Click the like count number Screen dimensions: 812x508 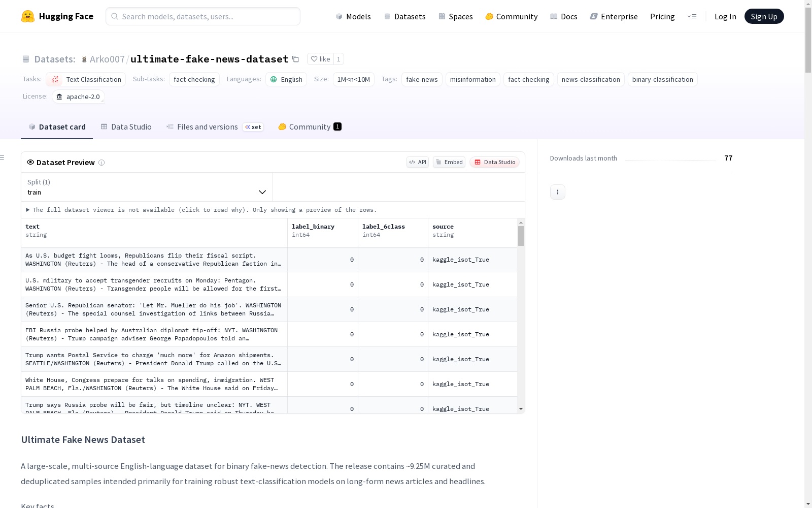click(339, 59)
